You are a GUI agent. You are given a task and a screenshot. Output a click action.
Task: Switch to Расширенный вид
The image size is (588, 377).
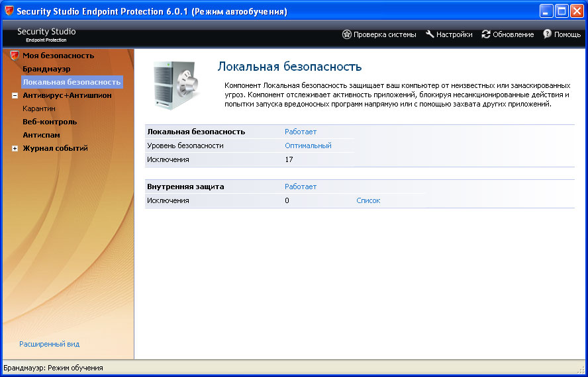pos(49,344)
